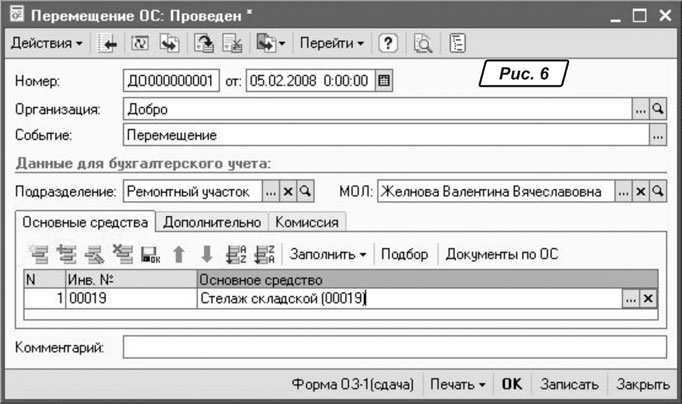Sort table rows ascending A-Z
Screen dimensions: 682x404
point(236,254)
